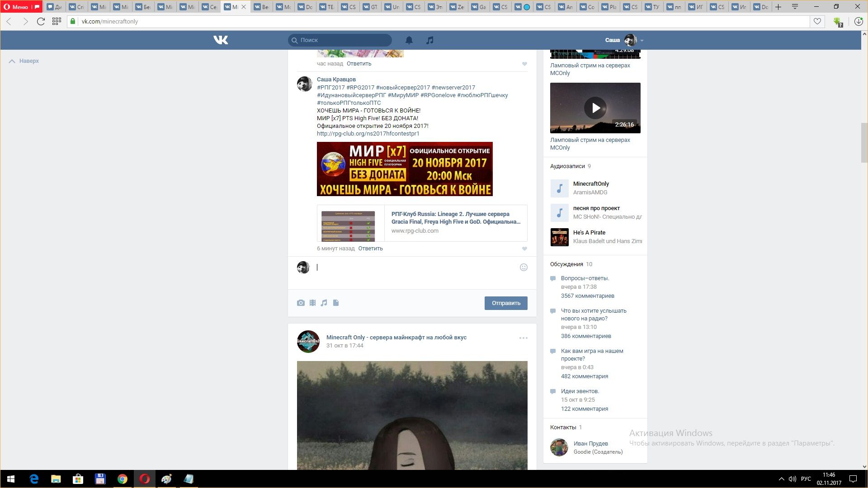Screen dimensions: 868x488
Task: Play песня про проект audio track
Action: pyautogui.click(x=559, y=213)
